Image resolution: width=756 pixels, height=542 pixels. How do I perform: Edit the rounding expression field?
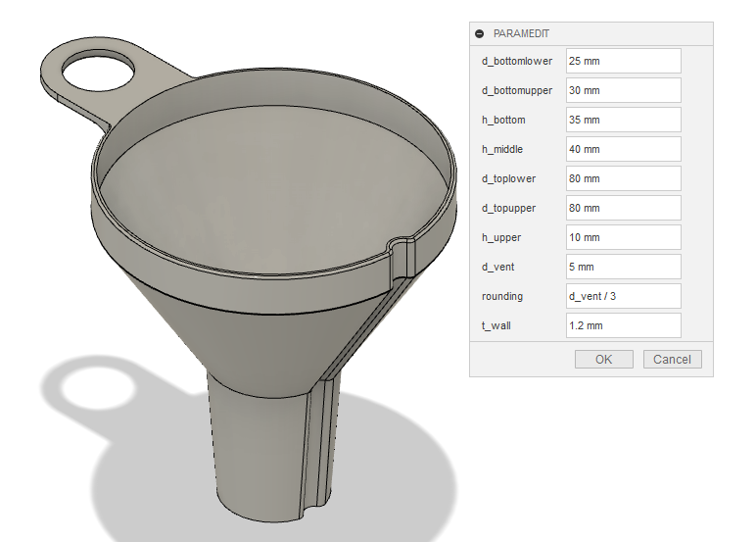(624, 296)
